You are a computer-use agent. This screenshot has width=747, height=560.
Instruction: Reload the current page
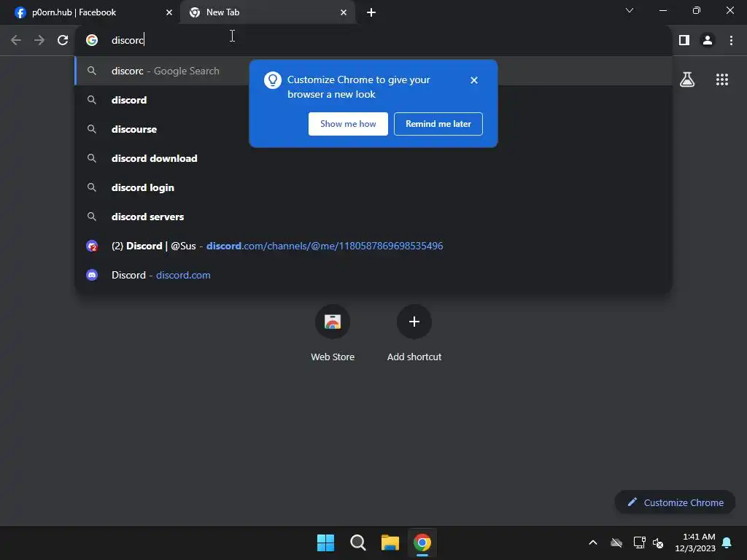63,40
